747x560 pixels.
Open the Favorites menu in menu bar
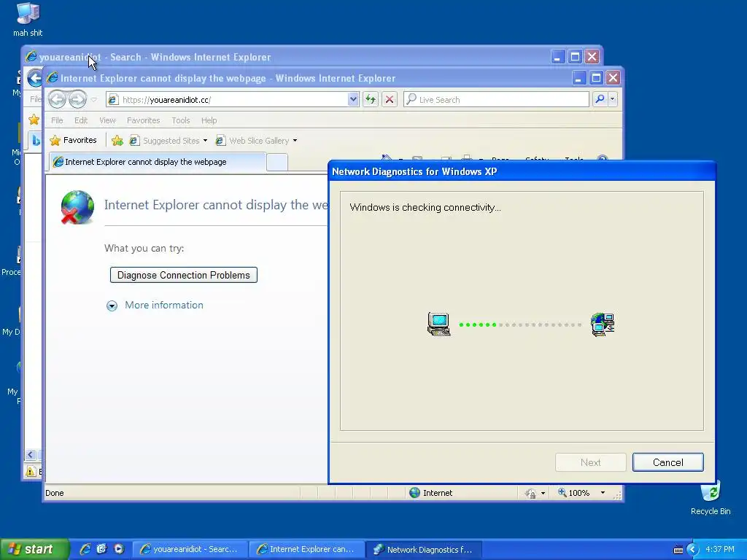pos(144,120)
